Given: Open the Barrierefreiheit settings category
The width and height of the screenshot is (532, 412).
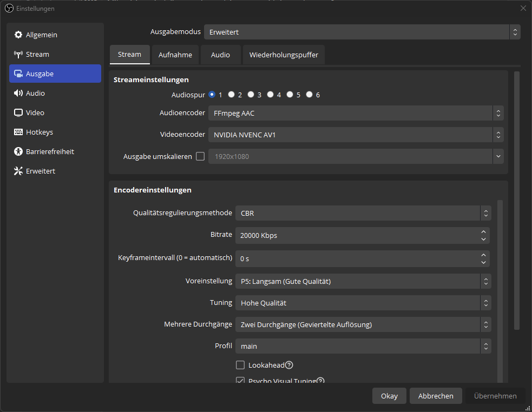Looking at the screenshot, I should point(55,151).
